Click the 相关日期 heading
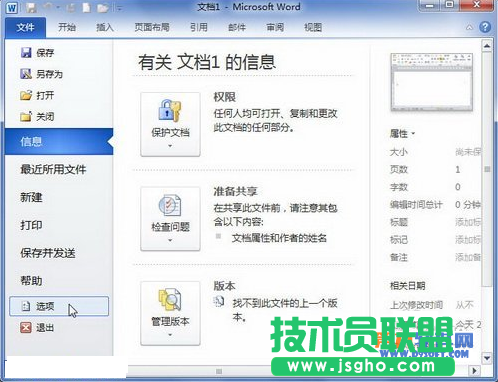 pyautogui.click(x=407, y=286)
